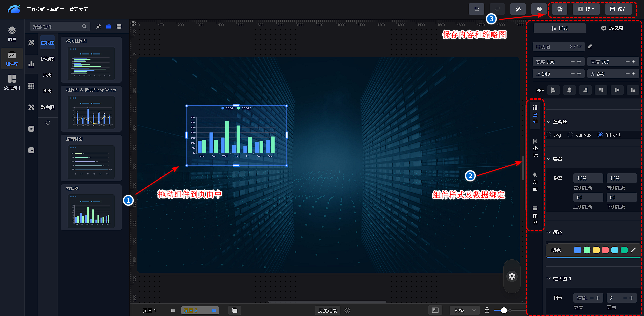Switch to the 数据源 tab

tap(612, 28)
